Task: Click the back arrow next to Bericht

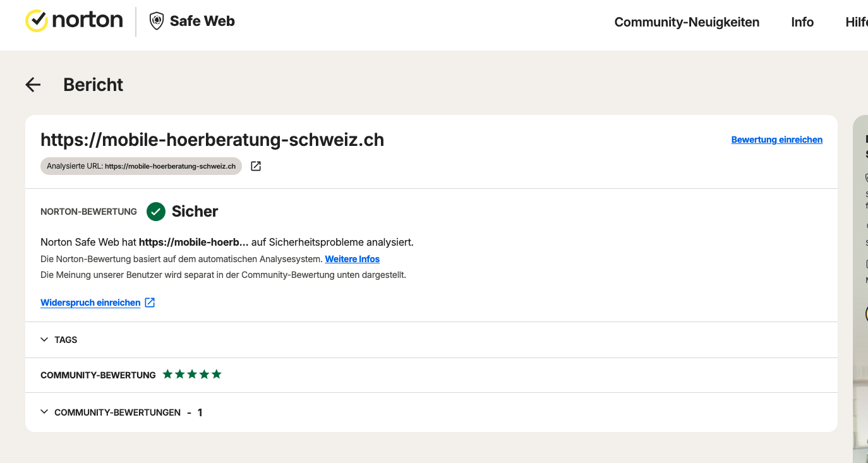Action: (33, 85)
